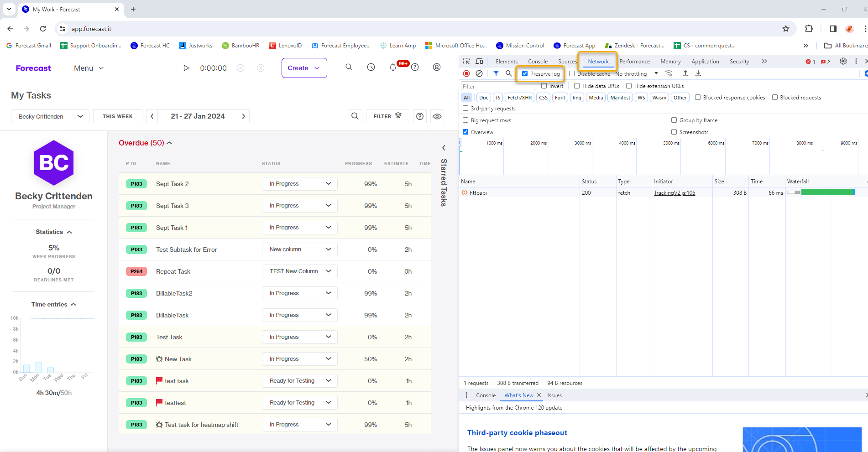Open the Create dropdown button
Viewport: 868px width, 452px height.
pos(304,68)
